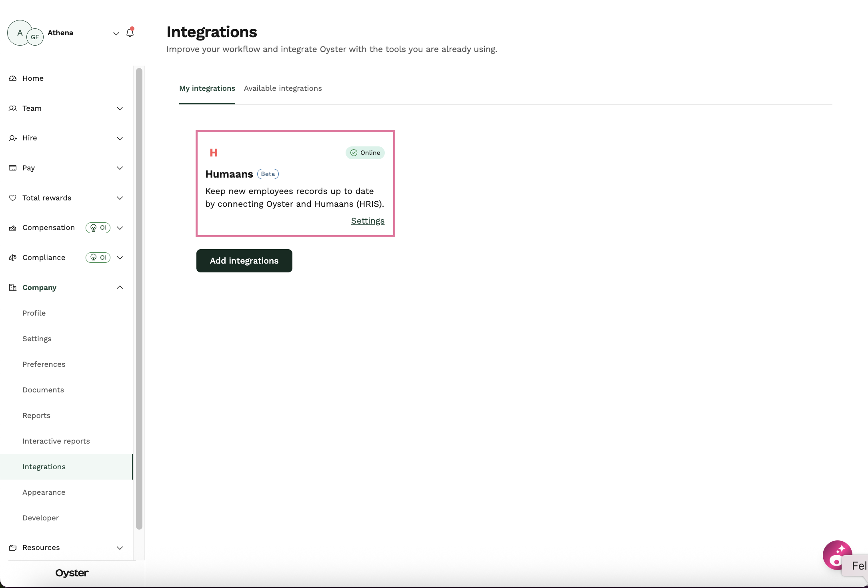Screen dimensions: 868x588
Task: Expand the Team menu chevron
Action: point(120,109)
